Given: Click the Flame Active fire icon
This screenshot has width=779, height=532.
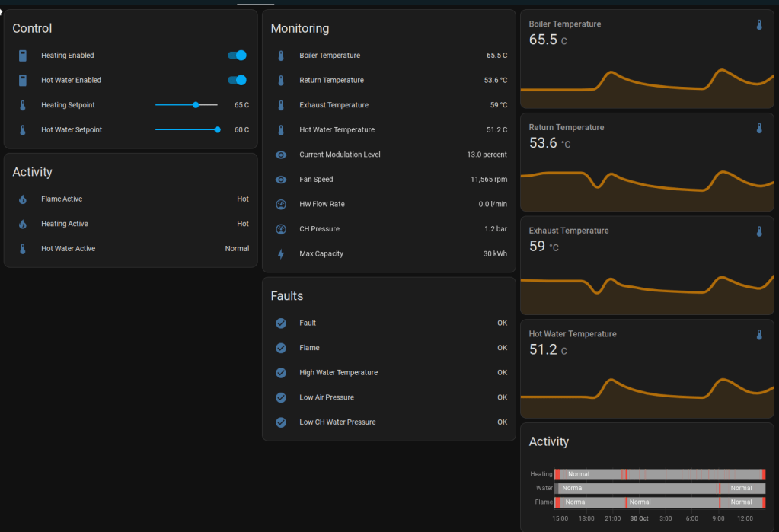Looking at the screenshot, I should pos(23,199).
